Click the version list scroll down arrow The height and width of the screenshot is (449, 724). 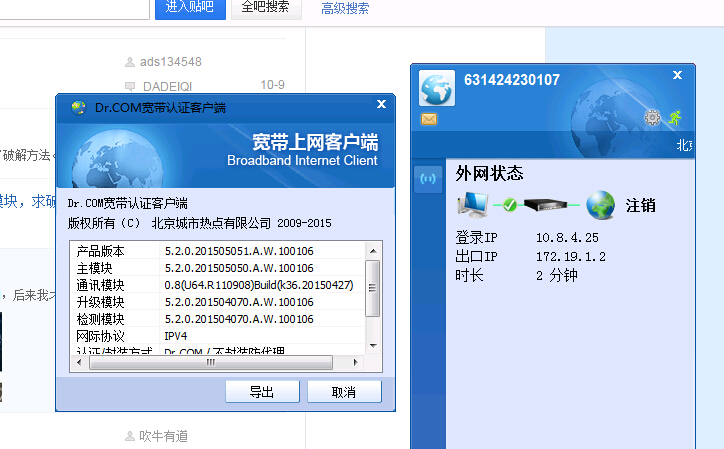373,346
